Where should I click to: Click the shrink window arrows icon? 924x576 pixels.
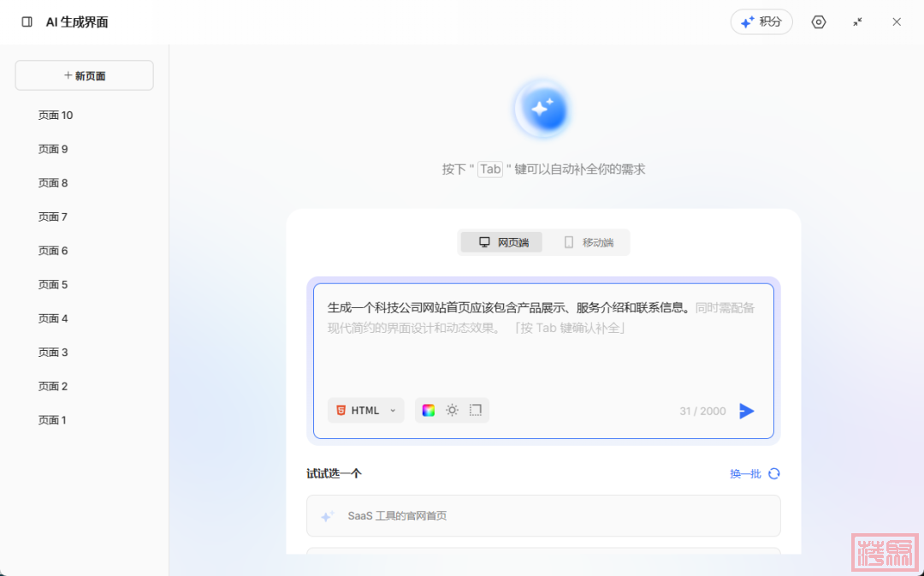point(857,22)
